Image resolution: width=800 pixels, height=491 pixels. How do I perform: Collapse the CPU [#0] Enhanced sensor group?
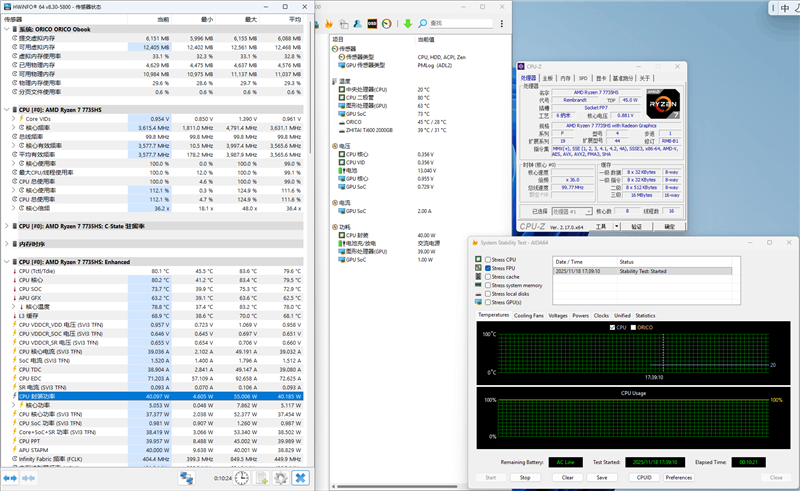6,261
